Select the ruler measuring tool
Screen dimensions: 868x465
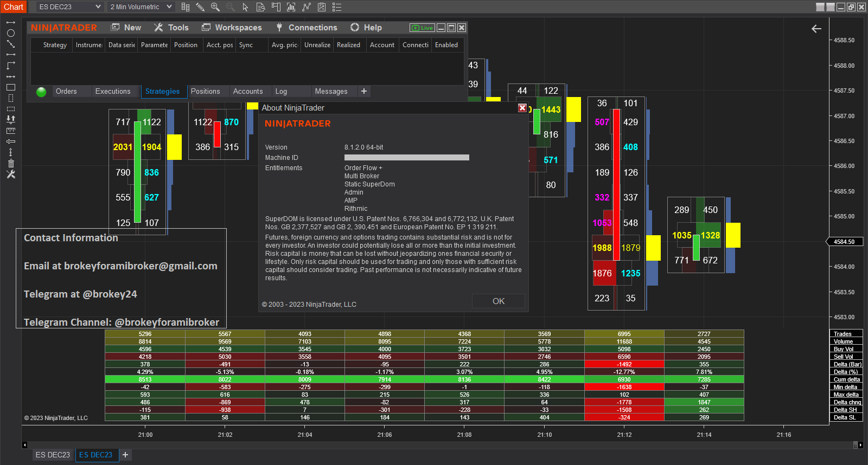coord(10,131)
